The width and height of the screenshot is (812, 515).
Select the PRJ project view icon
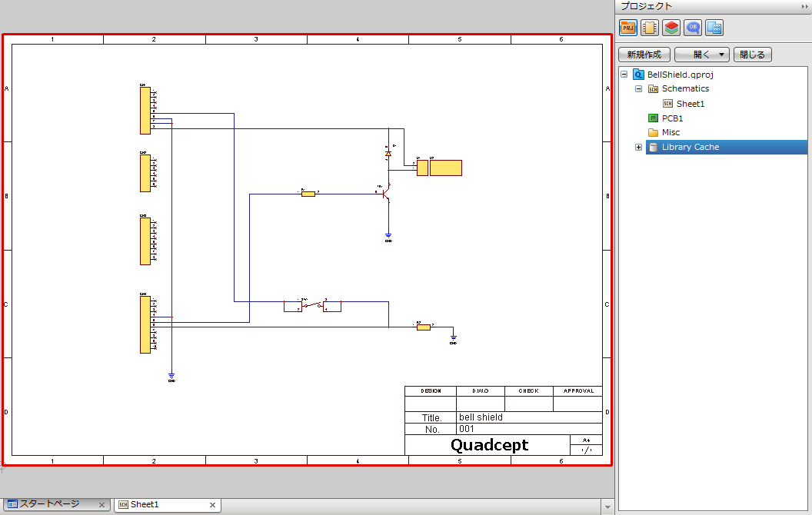627,27
